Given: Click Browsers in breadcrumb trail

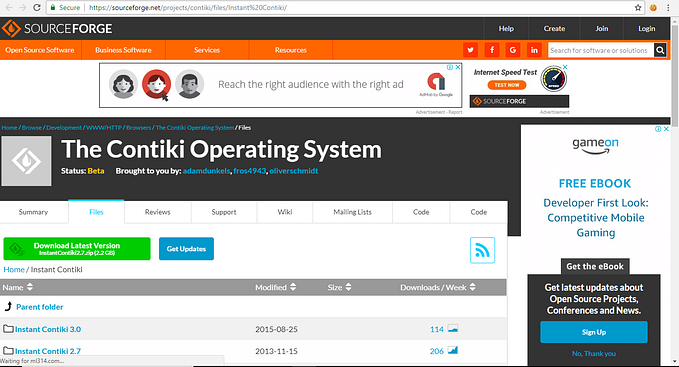Looking at the screenshot, I should pyautogui.click(x=139, y=128).
